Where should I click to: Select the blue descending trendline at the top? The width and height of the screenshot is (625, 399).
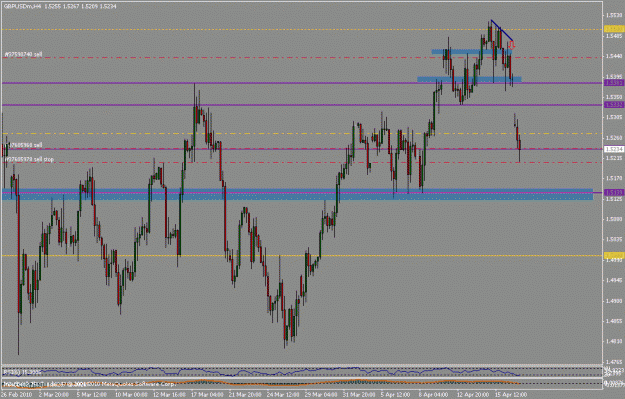[x=502, y=31]
